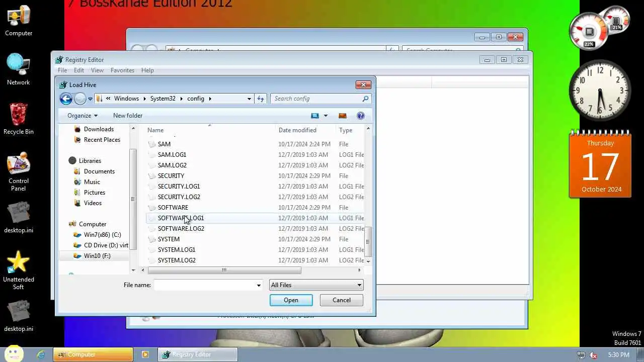The image size is (644, 362).
Task: Select the SOFTWARE.LOG1 file row
Action: click(x=256, y=218)
